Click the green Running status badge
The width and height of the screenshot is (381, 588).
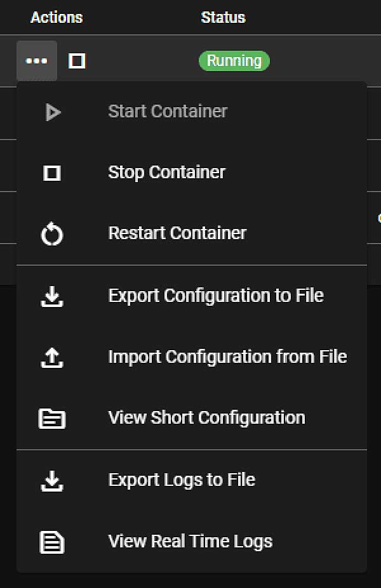tap(234, 60)
